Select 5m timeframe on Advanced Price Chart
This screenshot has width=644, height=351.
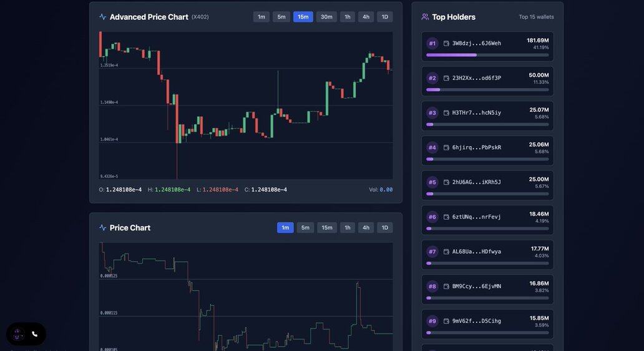coord(281,17)
